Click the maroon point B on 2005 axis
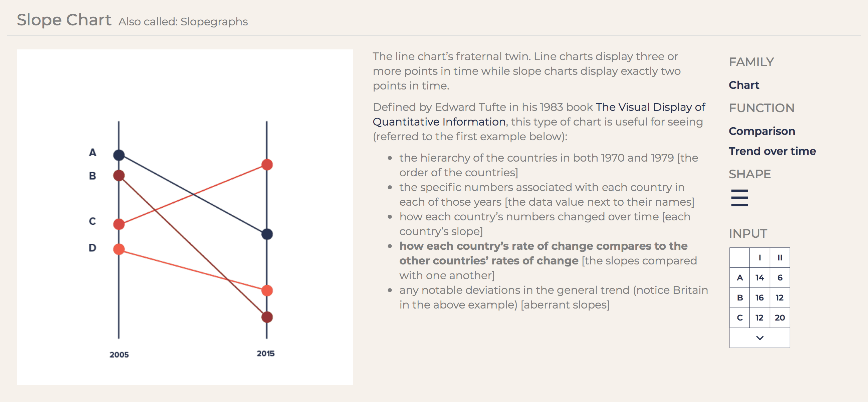The image size is (868, 402). pyautogui.click(x=119, y=176)
